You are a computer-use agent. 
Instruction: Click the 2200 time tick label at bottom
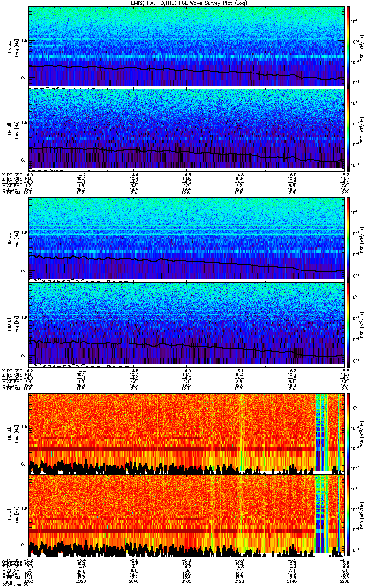coord(338,581)
